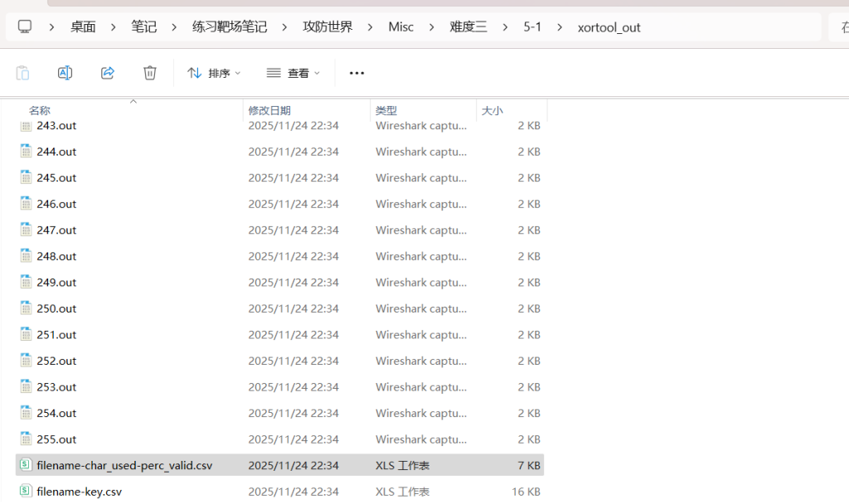Click the Delete trash icon
The height and width of the screenshot is (504, 849).
(x=149, y=73)
